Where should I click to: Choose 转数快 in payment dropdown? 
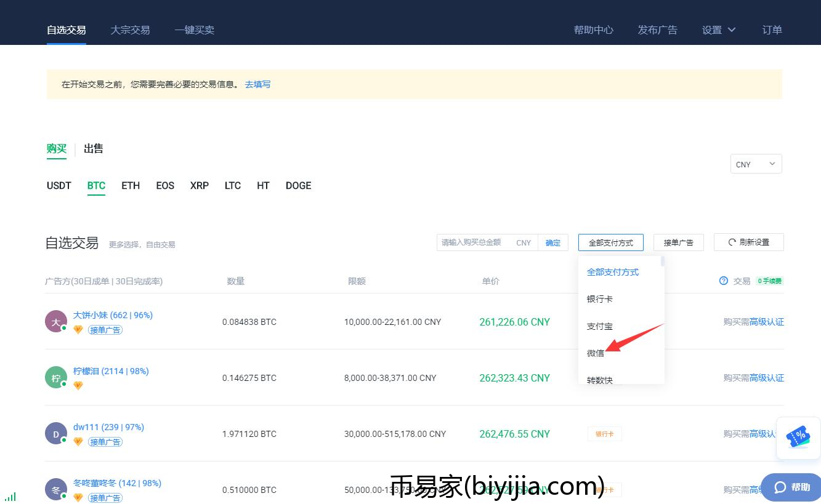point(600,380)
